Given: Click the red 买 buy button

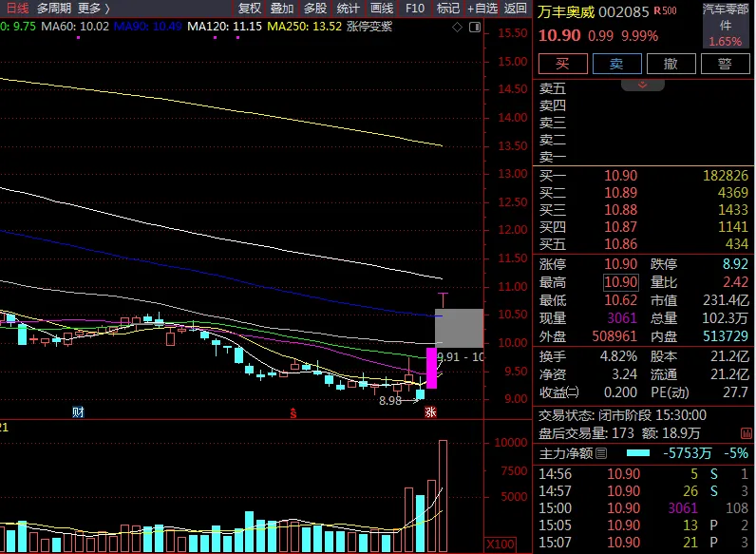Looking at the screenshot, I should [562, 64].
